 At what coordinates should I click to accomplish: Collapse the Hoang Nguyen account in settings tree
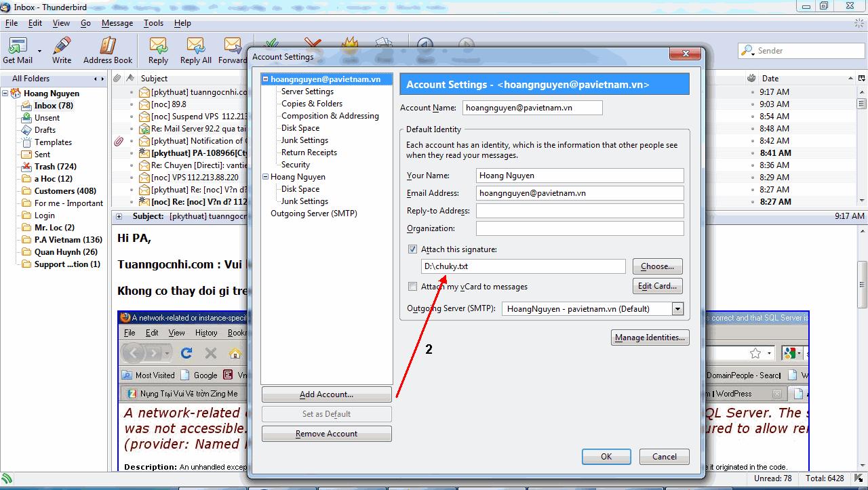tap(266, 177)
